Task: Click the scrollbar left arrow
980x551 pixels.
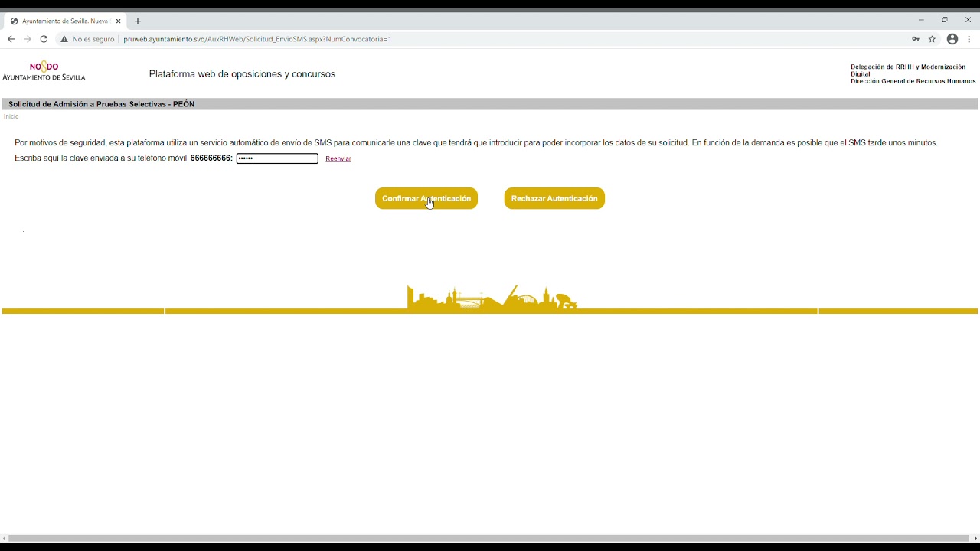Action: tap(4, 539)
